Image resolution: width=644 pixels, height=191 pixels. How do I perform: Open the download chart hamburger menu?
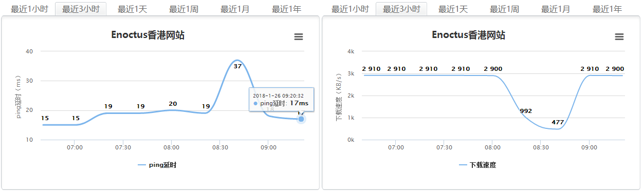tap(619, 36)
